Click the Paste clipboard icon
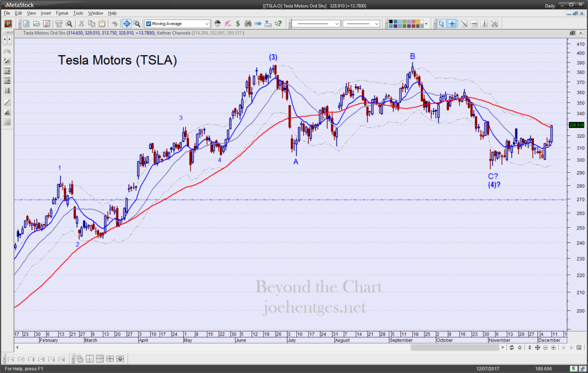 102,24
